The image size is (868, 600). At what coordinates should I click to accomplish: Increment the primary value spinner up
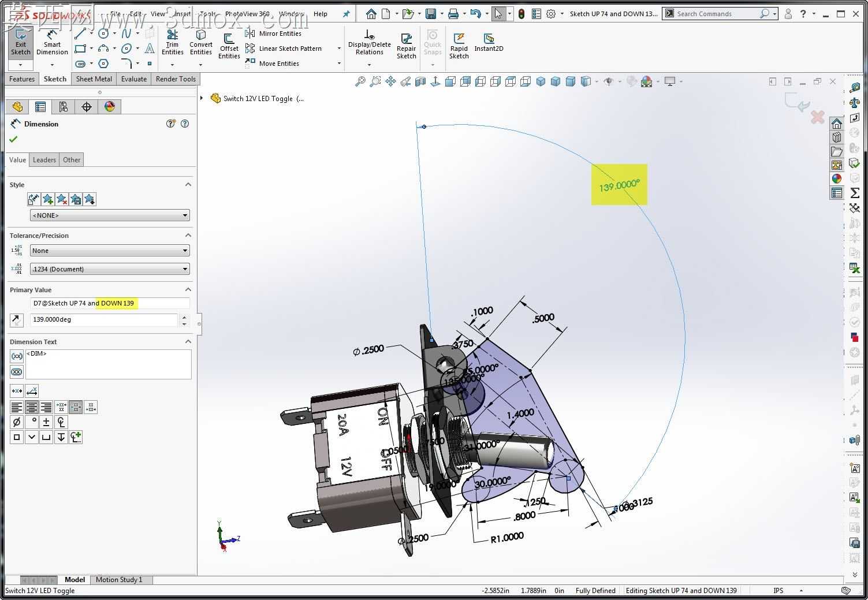click(x=184, y=316)
